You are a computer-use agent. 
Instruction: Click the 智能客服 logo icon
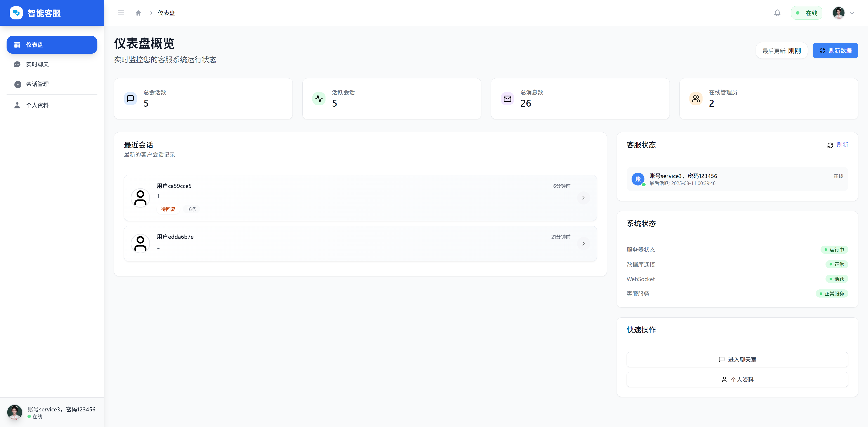16,13
